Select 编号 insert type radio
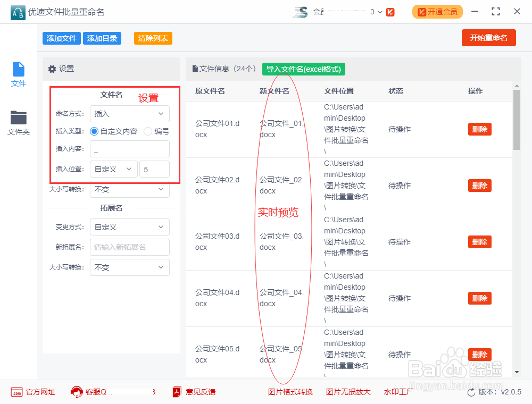This screenshot has width=532, height=404. click(x=147, y=131)
